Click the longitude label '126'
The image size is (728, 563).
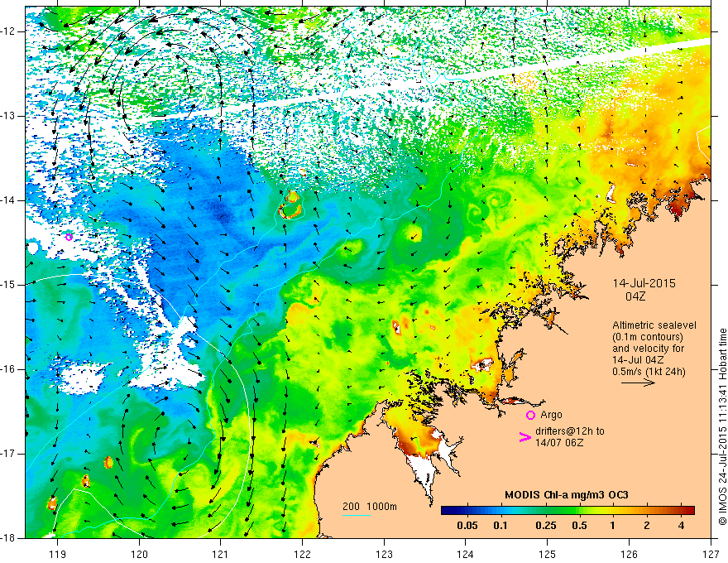(x=629, y=554)
